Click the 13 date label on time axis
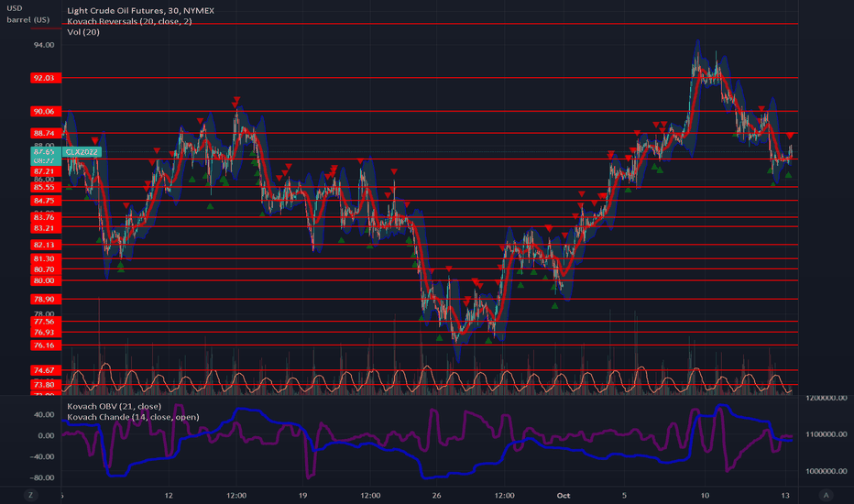The image size is (854, 504). 785,495
